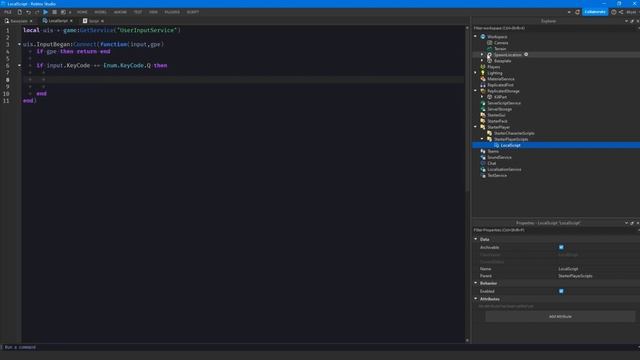Select the Players service in Explorer

pyautogui.click(x=493, y=67)
